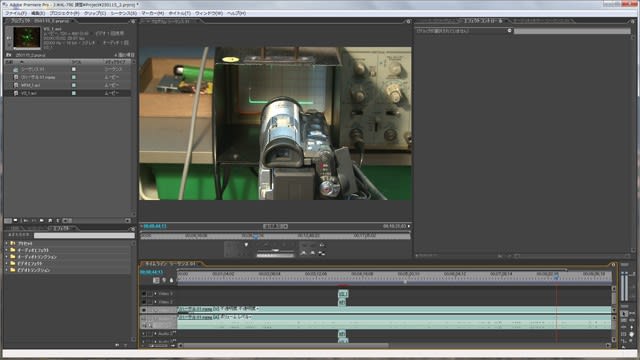Click the jog wheel bar in program monitor
Screen dimensions: 640x360
click(276, 256)
